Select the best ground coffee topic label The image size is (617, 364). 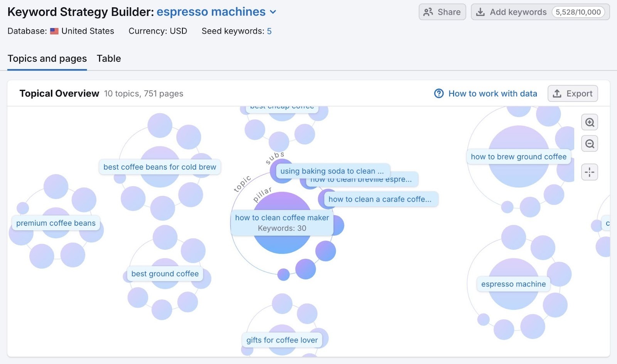[165, 274]
